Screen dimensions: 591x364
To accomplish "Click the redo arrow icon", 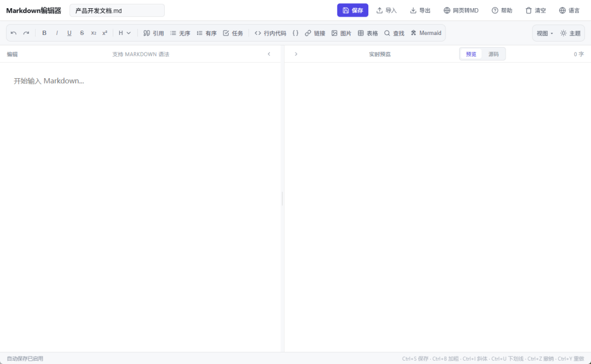I will coord(26,33).
